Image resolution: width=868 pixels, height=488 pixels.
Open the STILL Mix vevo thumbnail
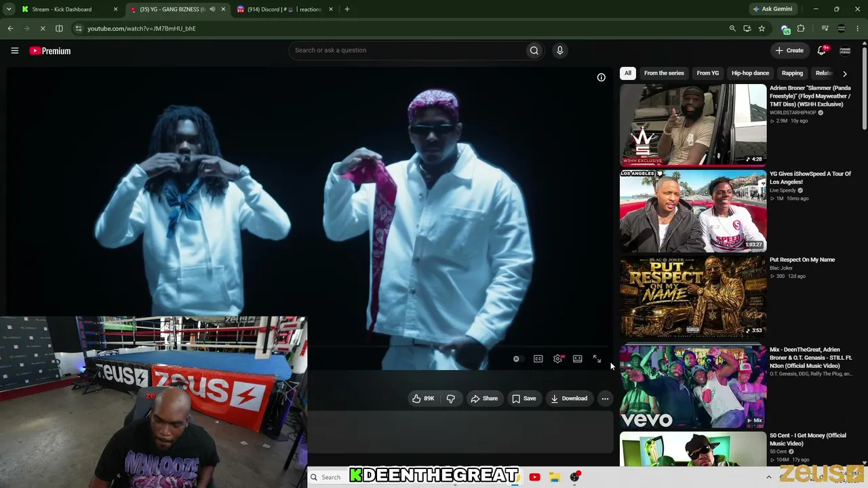(693, 386)
